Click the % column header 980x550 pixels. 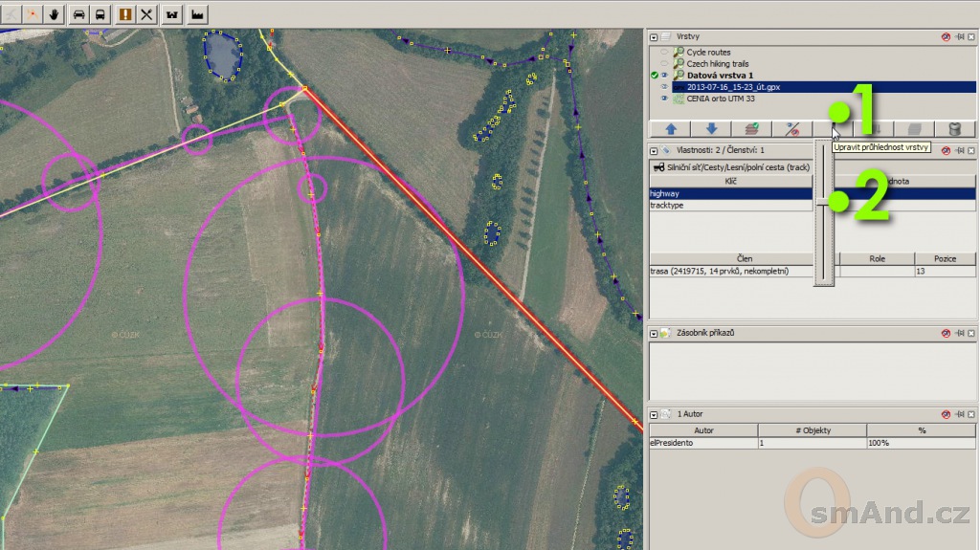pos(922,430)
